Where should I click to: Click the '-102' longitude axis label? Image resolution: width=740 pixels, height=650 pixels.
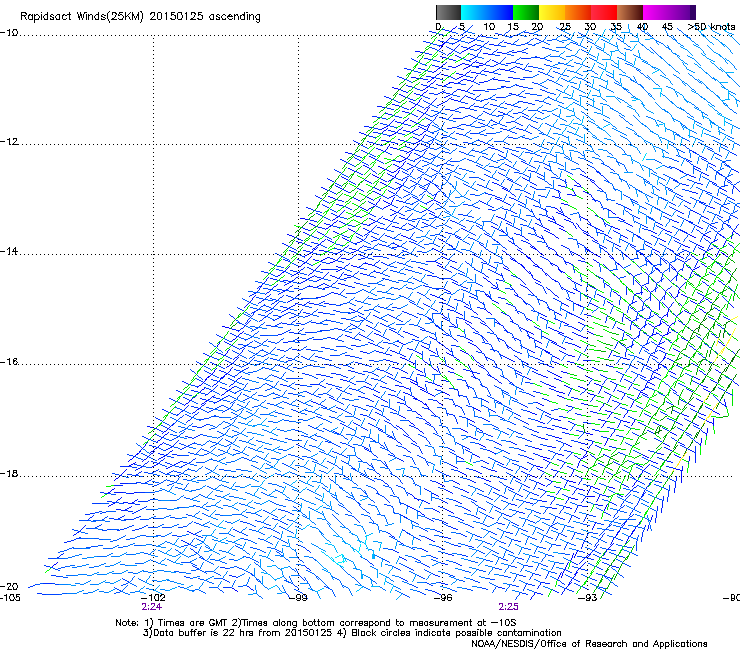click(x=153, y=598)
